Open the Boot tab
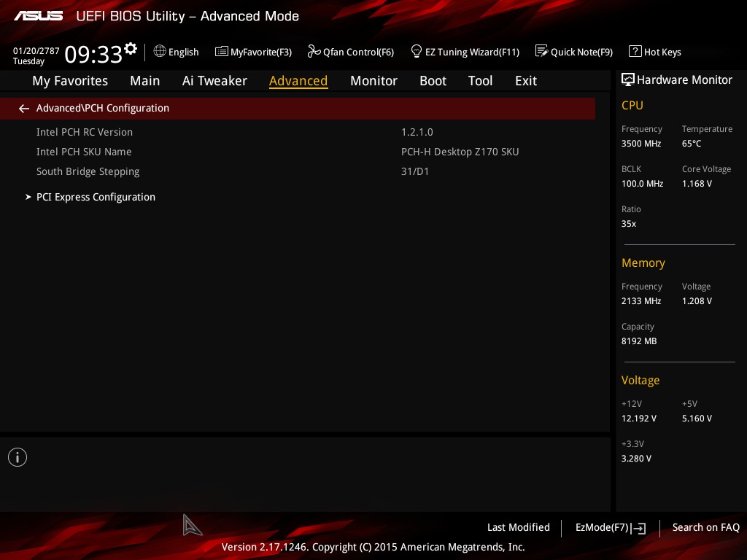Viewport: 747px width, 560px height. pyautogui.click(x=433, y=81)
